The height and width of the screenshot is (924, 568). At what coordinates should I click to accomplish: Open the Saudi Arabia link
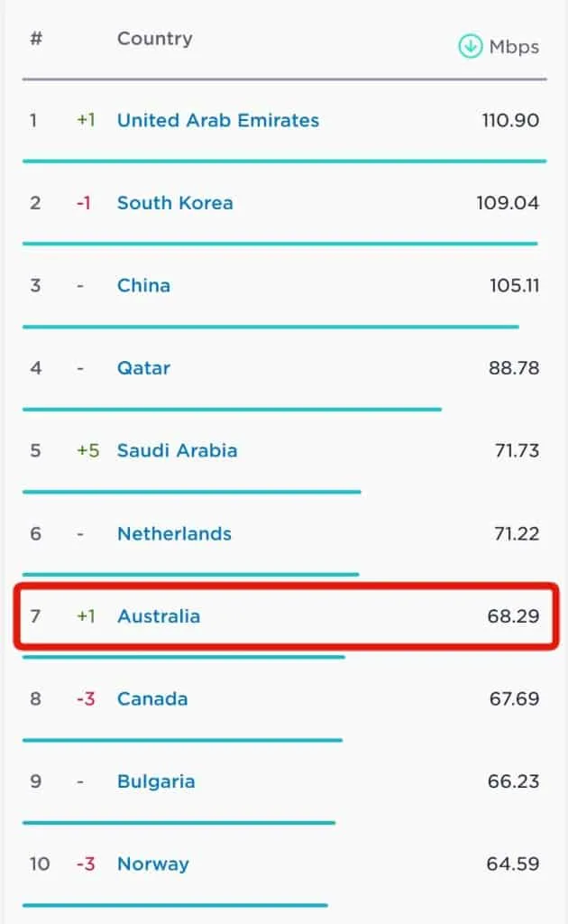click(177, 450)
